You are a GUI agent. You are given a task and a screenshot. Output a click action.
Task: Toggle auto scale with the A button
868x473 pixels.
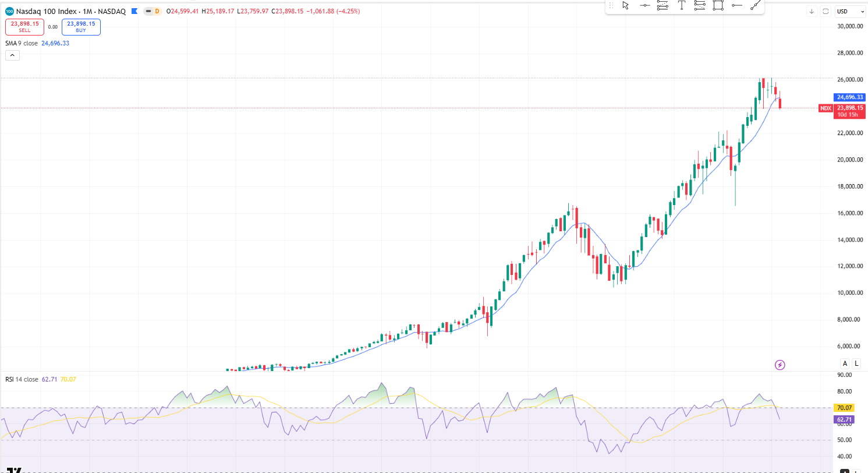pyautogui.click(x=845, y=363)
